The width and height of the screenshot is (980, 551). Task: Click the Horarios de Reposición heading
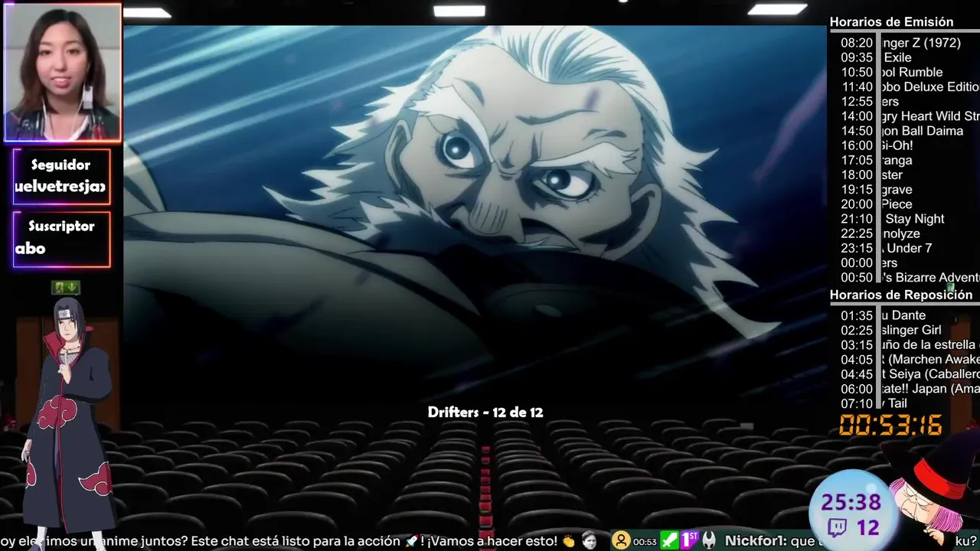901,295
